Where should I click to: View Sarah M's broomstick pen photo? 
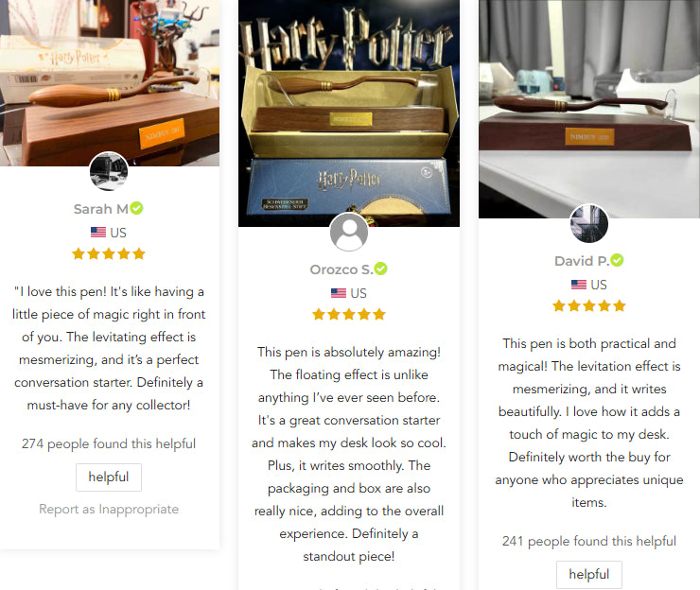point(110,83)
